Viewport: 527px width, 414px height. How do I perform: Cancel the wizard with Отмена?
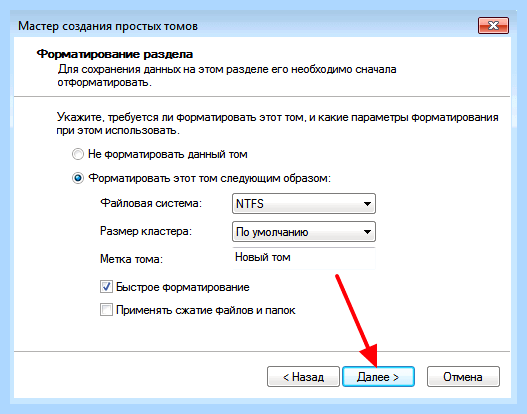tap(463, 377)
